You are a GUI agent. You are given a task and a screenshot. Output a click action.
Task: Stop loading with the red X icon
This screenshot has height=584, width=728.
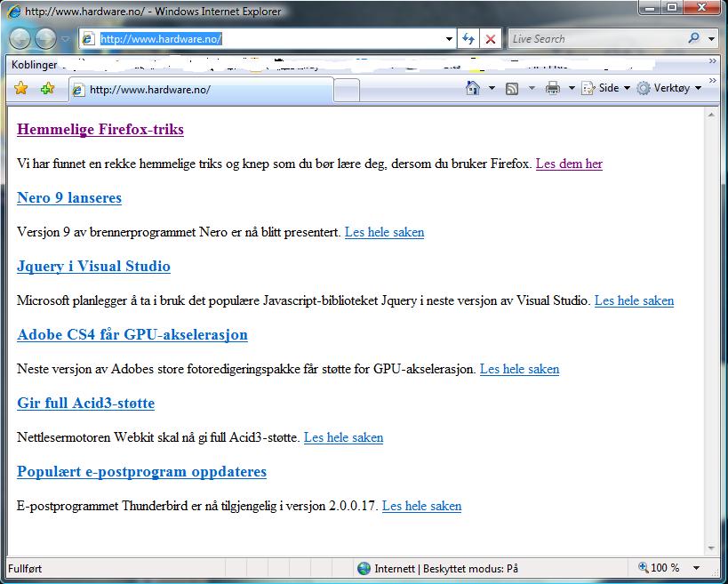(491, 39)
